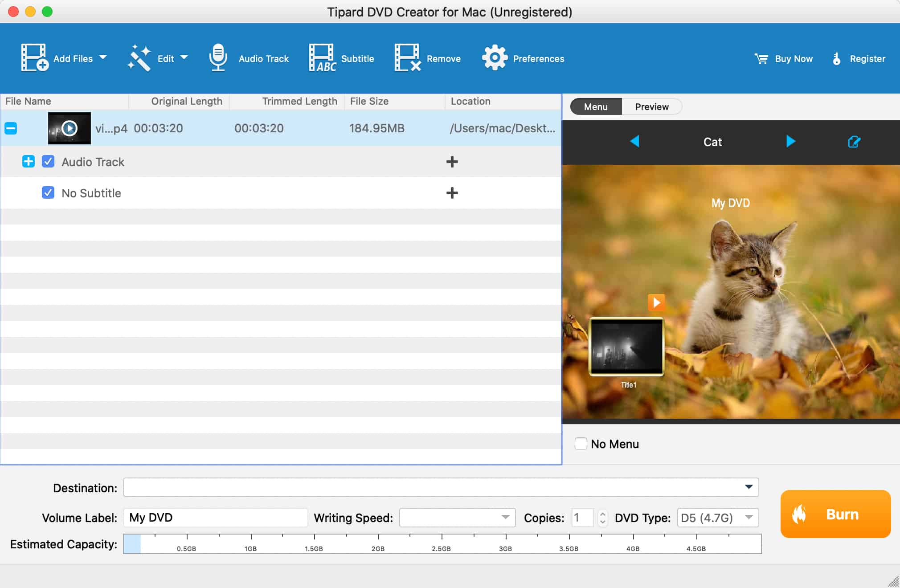Click the edit menu template icon
The image size is (900, 588).
[854, 142]
